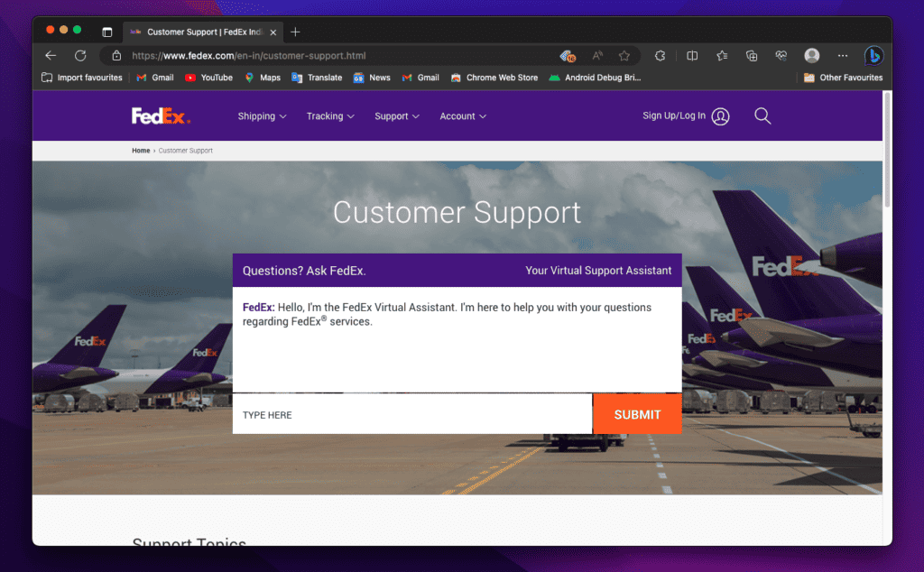Open Bing Copilot in the browser sidebar
Image resolution: width=924 pixels, height=572 pixels.
coord(873,56)
